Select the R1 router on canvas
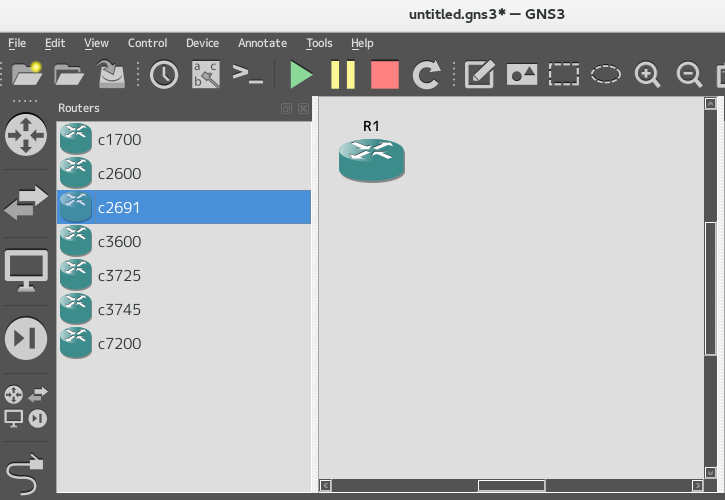The width and height of the screenshot is (725, 500). pyautogui.click(x=371, y=160)
